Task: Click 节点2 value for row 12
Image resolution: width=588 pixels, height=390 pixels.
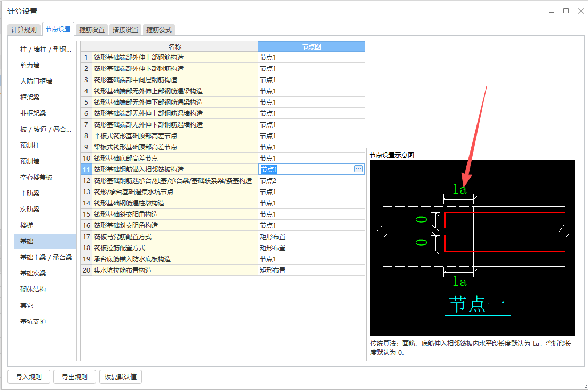Action: pyautogui.click(x=311, y=181)
